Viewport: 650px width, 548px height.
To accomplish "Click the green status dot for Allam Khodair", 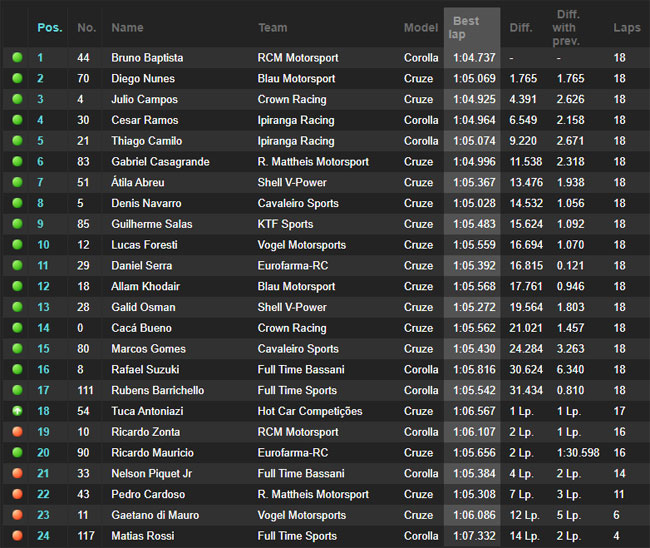I will tap(17, 286).
